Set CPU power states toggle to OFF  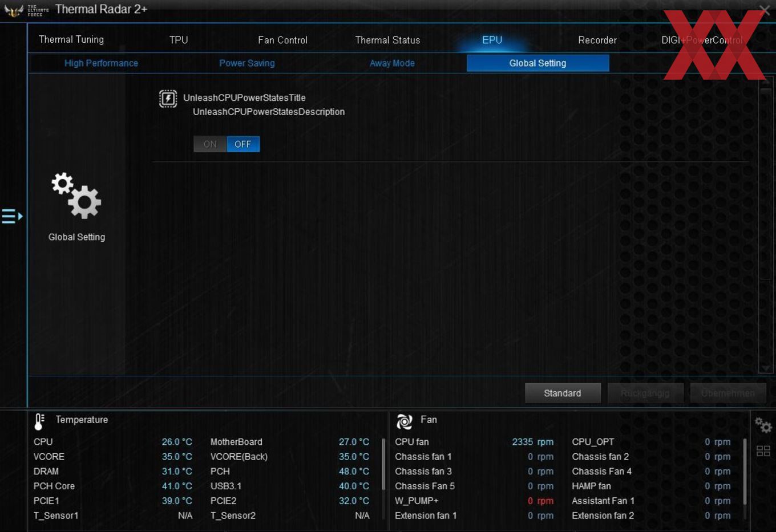[x=243, y=144]
